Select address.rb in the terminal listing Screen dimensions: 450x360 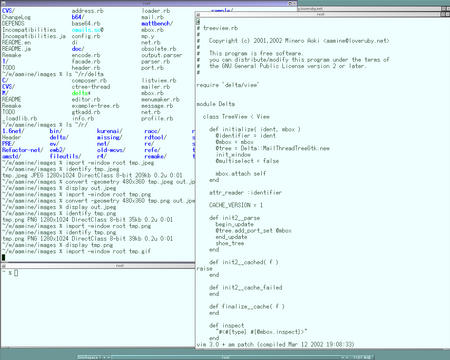click(x=88, y=11)
